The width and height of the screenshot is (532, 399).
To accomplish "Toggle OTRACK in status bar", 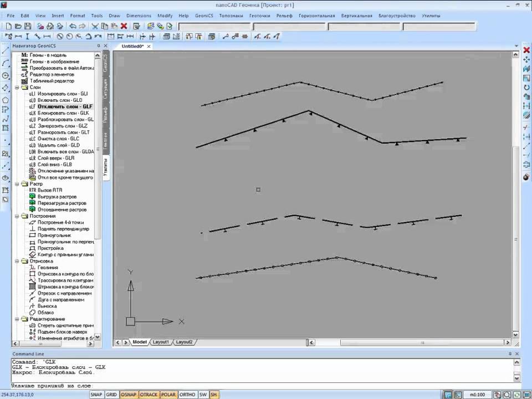I will coord(149,395).
